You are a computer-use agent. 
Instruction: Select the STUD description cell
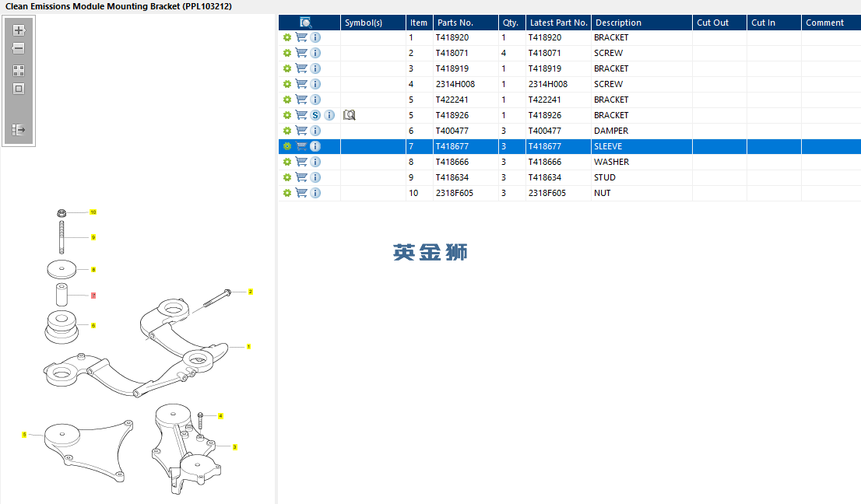[642, 177]
